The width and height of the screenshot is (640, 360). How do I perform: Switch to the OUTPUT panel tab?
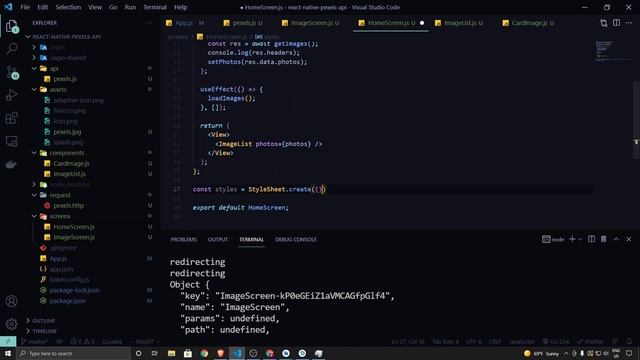point(218,240)
